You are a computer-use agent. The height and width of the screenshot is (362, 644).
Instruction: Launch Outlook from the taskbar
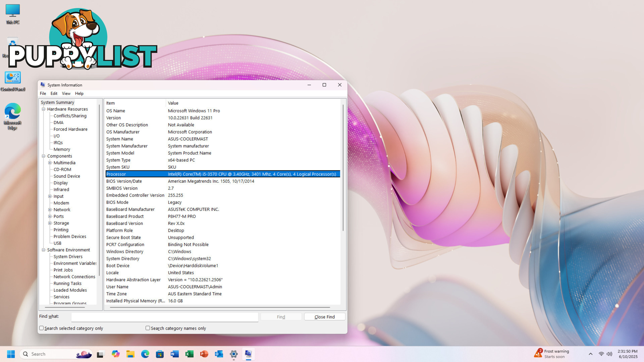[x=219, y=354]
